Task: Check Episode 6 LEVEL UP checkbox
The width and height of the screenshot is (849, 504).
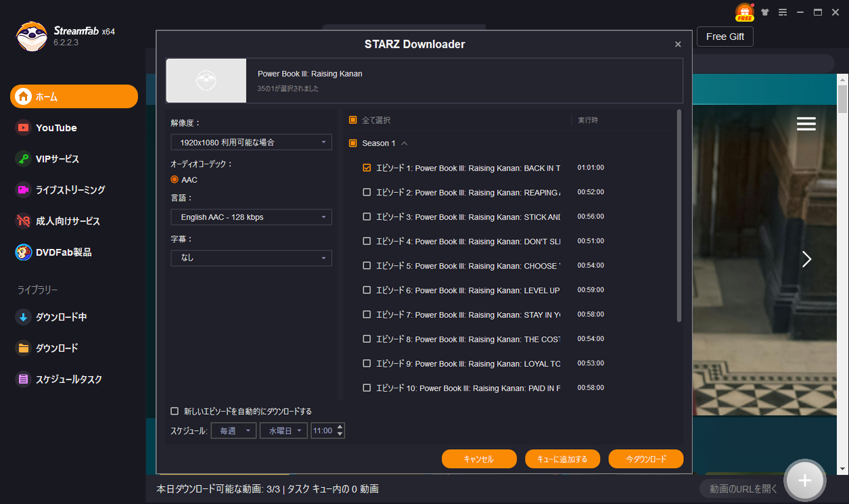Action: point(367,290)
